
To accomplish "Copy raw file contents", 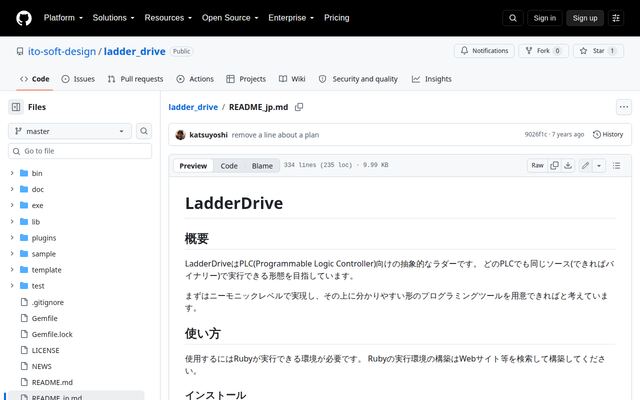I will point(554,165).
